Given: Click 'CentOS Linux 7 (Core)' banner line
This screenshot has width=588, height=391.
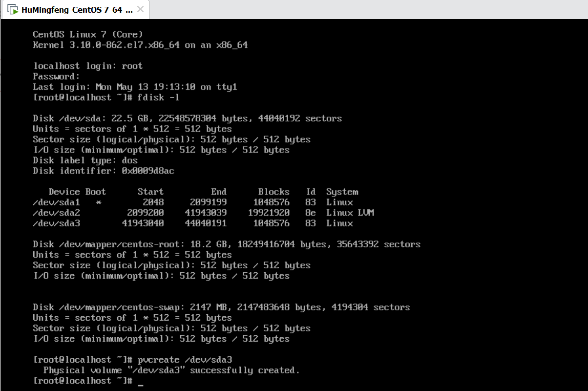Looking at the screenshot, I should point(88,34).
